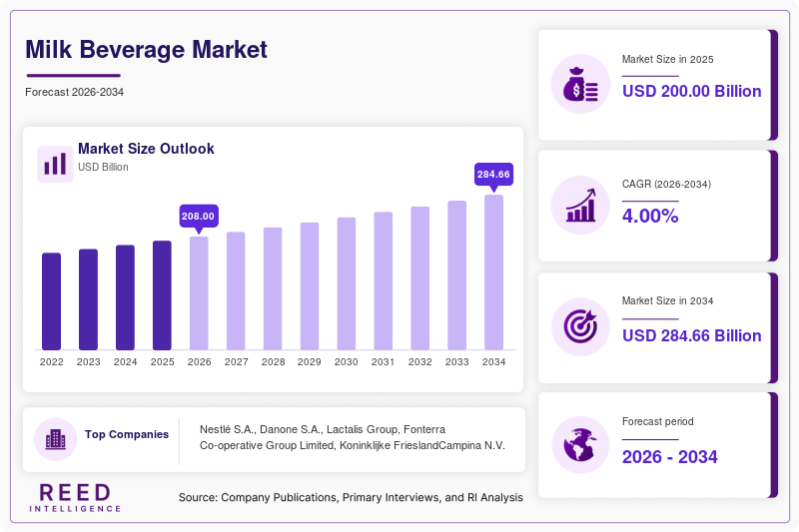
Task: Click the 2026 - 2034 forecast period value
Action: pyautogui.click(x=669, y=457)
